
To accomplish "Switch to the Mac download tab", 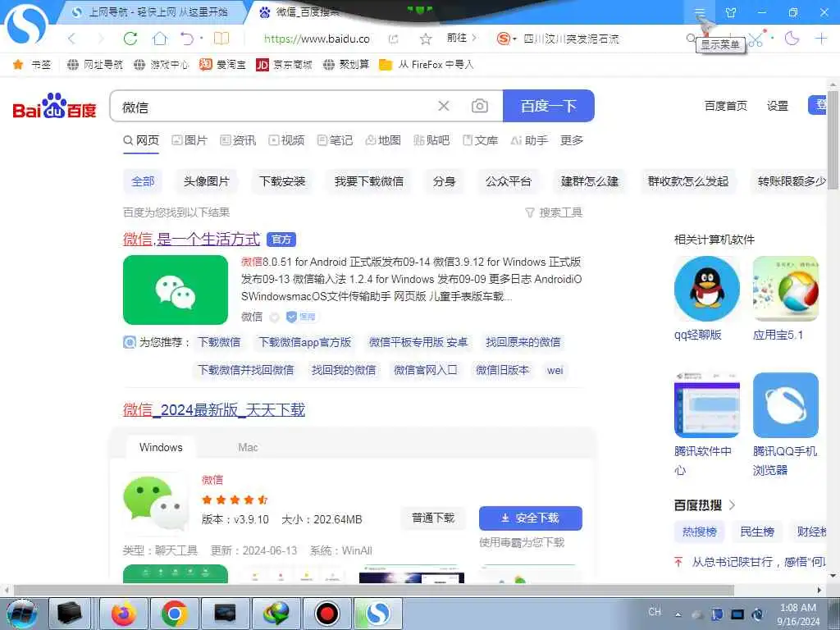I will [x=248, y=447].
